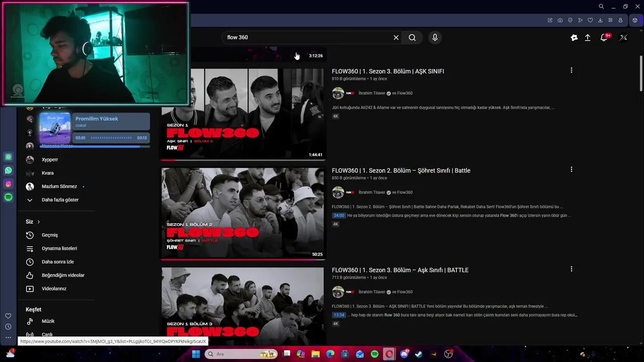Open options for the AŞK SINIFI video
The height and width of the screenshot is (362, 644).
click(571, 70)
